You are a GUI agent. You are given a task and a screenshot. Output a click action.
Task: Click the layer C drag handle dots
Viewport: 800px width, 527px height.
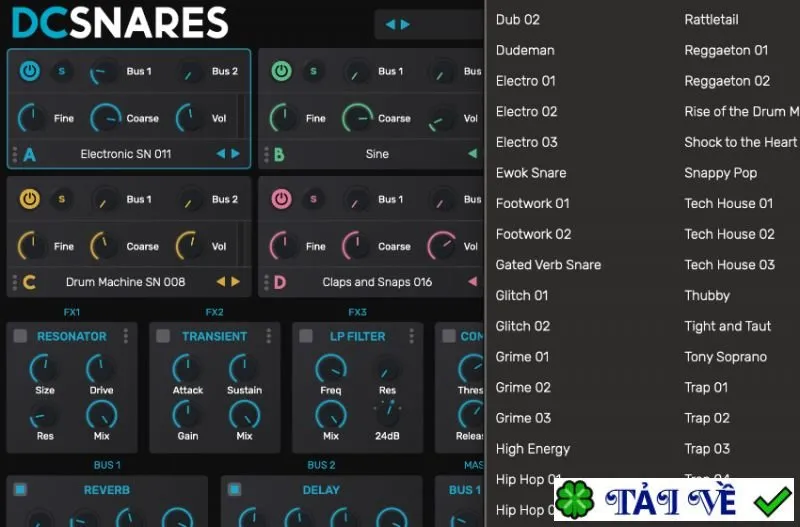click(14, 282)
